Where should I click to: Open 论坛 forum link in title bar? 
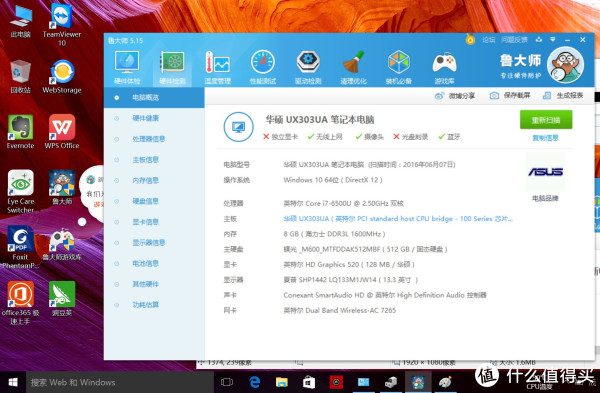pyautogui.click(x=488, y=40)
